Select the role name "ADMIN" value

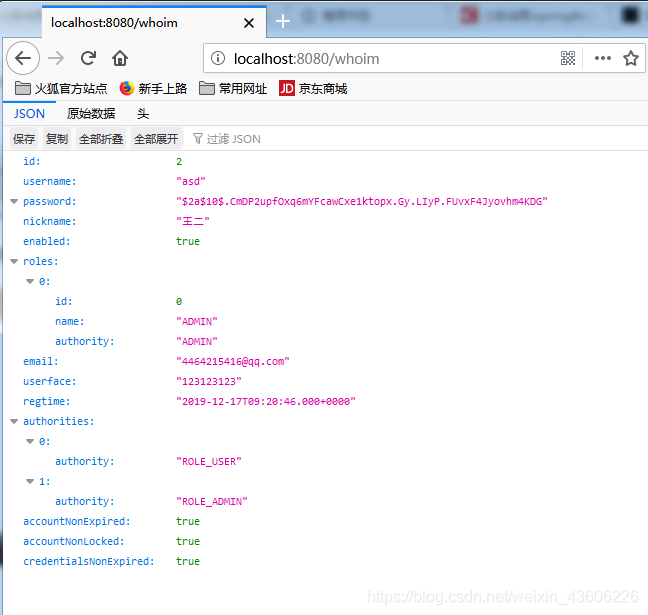pos(197,322)
